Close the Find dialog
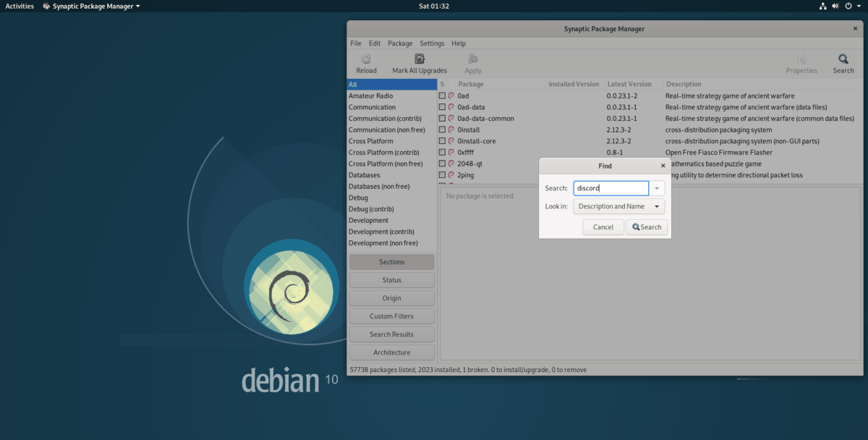868x440 pixels. click(x=663, y=166)
